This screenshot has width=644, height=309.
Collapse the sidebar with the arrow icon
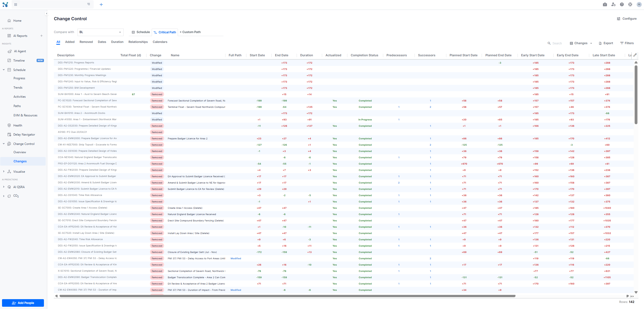(47, 14)
